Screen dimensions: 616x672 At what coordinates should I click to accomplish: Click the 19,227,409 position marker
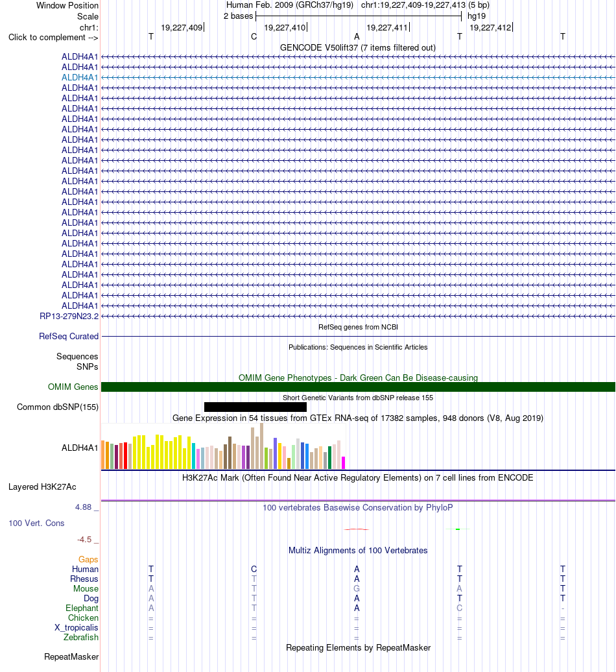tap(182, 27)
